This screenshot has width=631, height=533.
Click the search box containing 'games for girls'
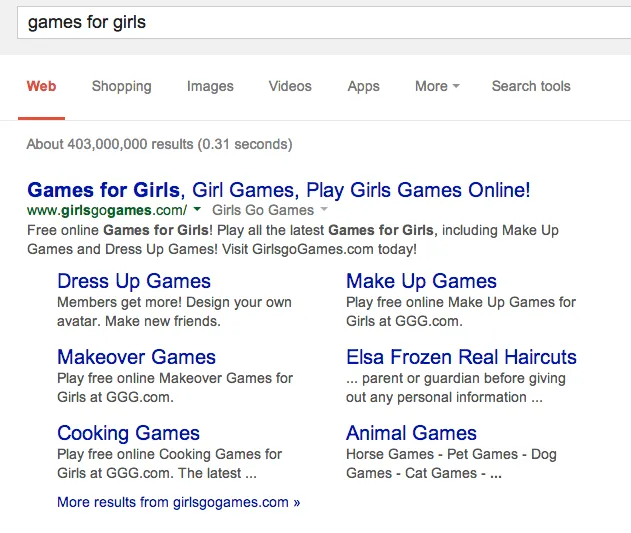tap(324, 23)
